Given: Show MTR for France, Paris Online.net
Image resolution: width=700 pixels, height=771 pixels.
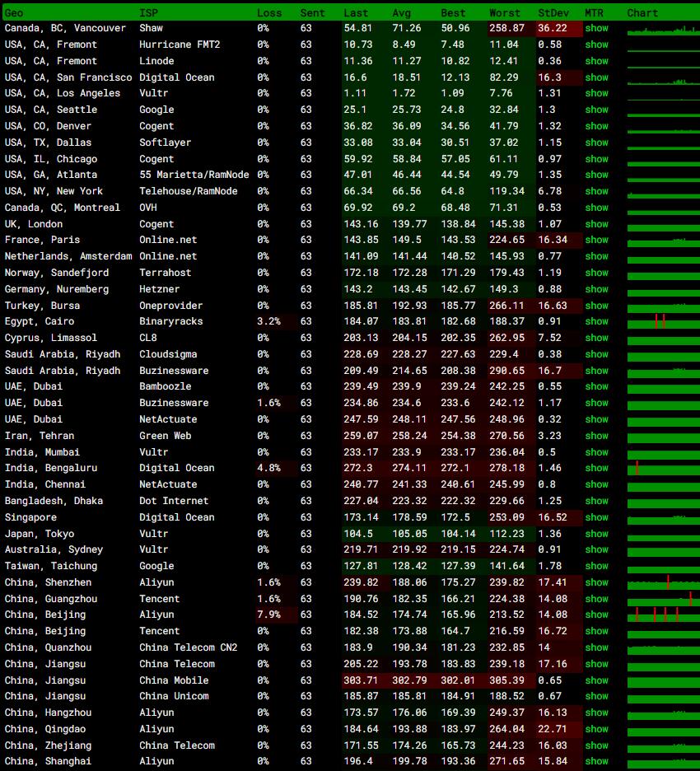Looking at the screenshot, I should click(x=596, y=240).
